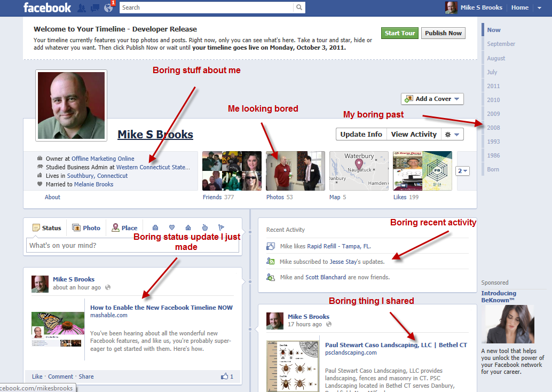Jump to September on timeline

pyautogui.click(x=501, y=44)
